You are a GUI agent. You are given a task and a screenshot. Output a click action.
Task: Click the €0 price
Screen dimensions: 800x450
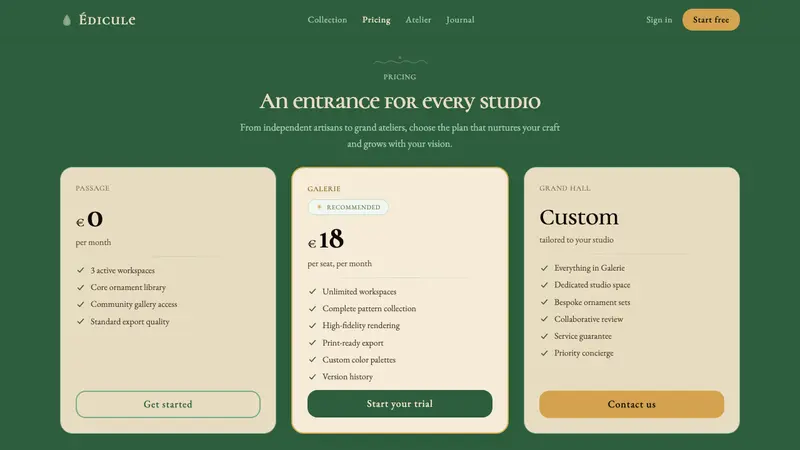coord(89,219)
